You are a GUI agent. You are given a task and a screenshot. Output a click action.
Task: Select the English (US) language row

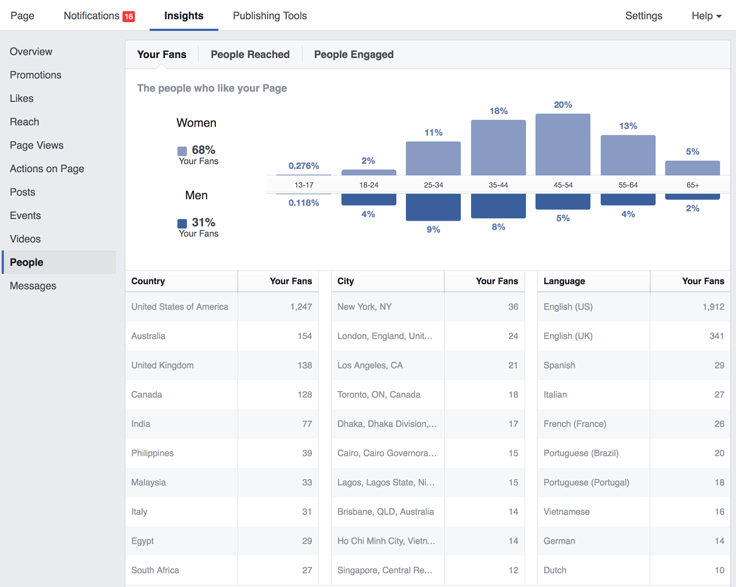[x=634, y=307]
